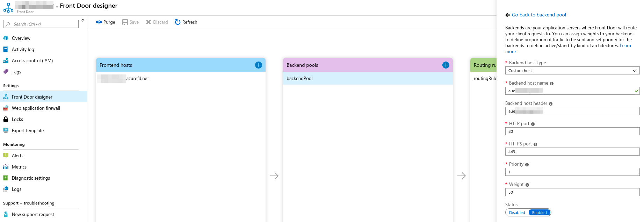Image resolution: width=644 pixels, height=222 pixels.
Task: Open the Learn more link
Action: pyautogui.click(x=625, y=45)
